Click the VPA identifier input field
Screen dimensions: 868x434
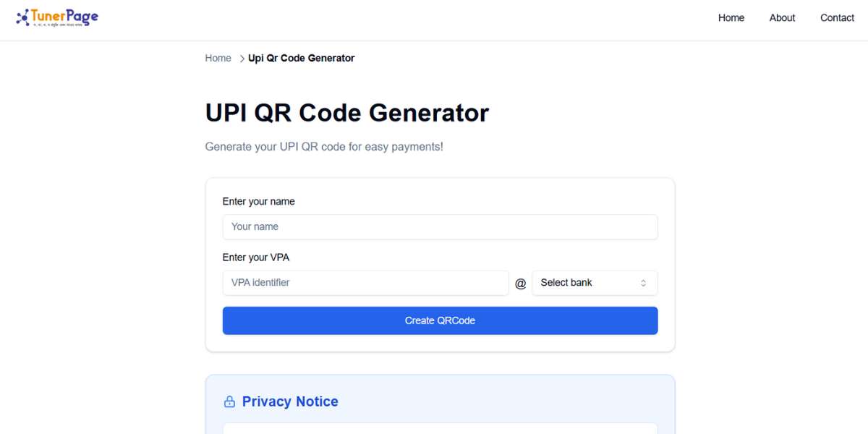(x=365, y=282)
